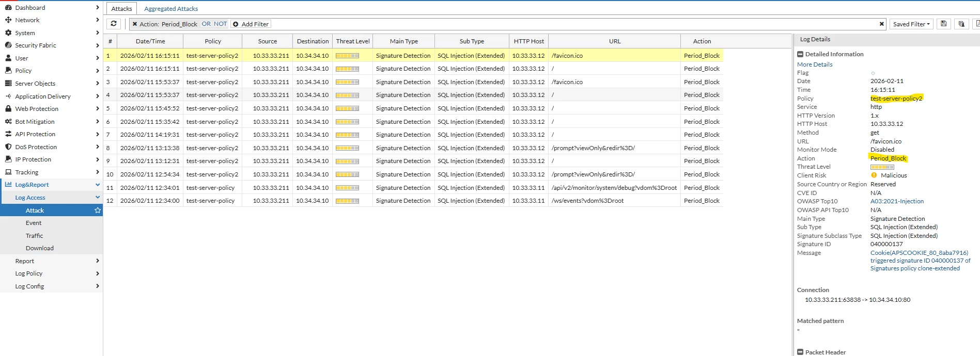Viewport: 980px width, 356px height.
Task: Star the Attack menu item as favorite
Action: pyautogui.click(x=97, y=211)
